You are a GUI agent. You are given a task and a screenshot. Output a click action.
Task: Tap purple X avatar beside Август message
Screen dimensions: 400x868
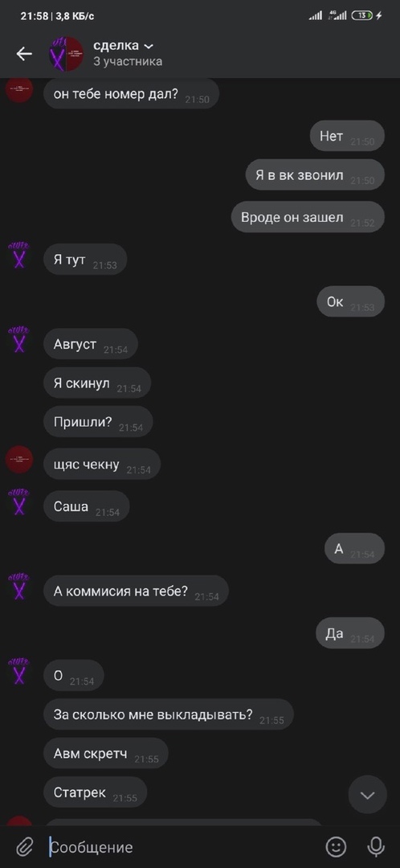coord(19,341)
